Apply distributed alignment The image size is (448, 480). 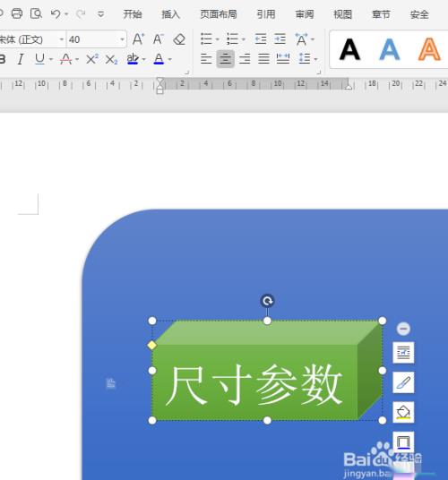pos(283,59)
